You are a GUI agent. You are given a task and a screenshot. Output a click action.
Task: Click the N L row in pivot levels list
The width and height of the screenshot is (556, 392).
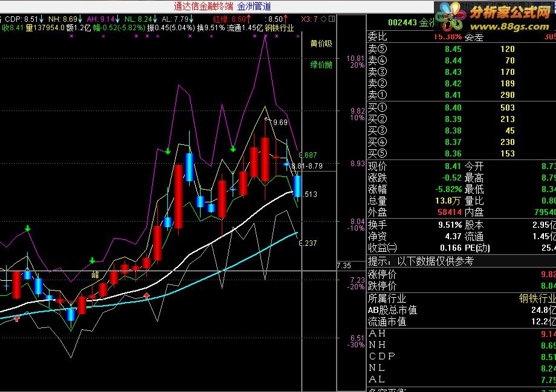461,368
